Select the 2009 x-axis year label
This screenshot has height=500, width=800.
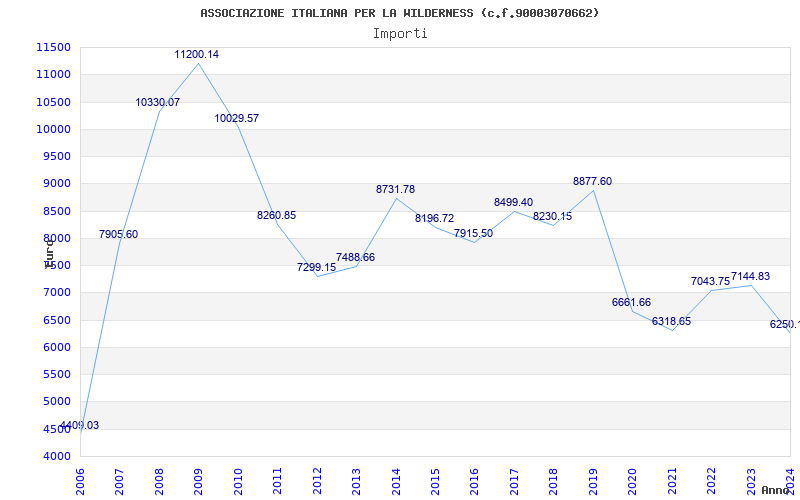point(198,482)
